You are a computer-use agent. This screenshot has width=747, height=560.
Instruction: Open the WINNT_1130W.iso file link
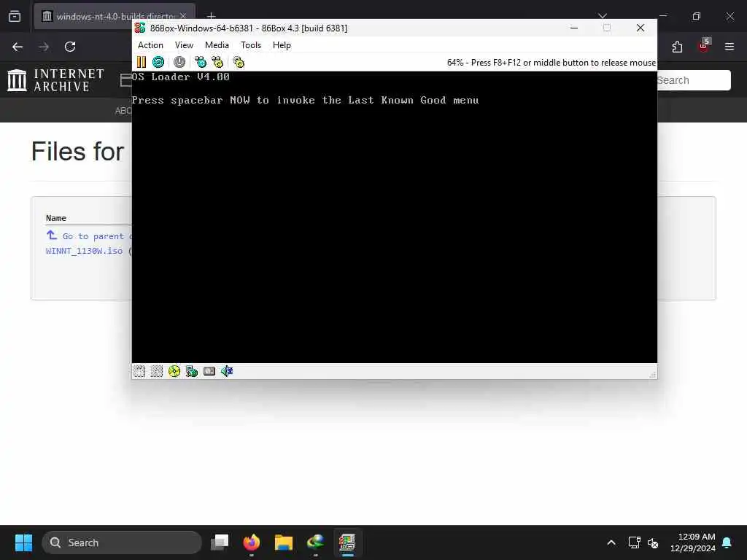point(85,251)
